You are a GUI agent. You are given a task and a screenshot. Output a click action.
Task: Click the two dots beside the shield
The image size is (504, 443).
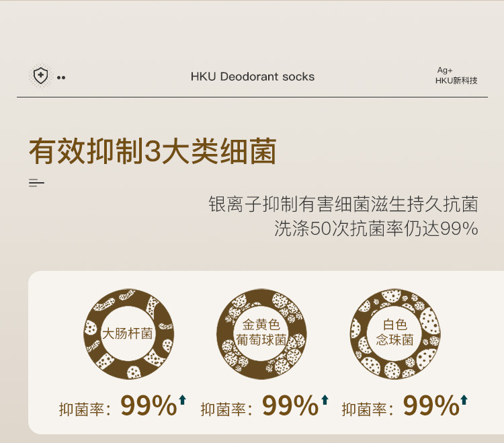61,78
